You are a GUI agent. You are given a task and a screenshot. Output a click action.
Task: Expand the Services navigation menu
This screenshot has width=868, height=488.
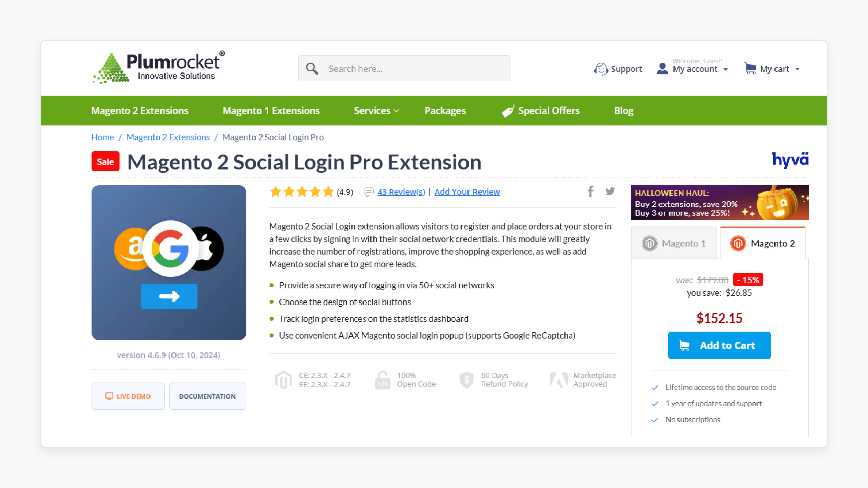[x=375, y=111]
